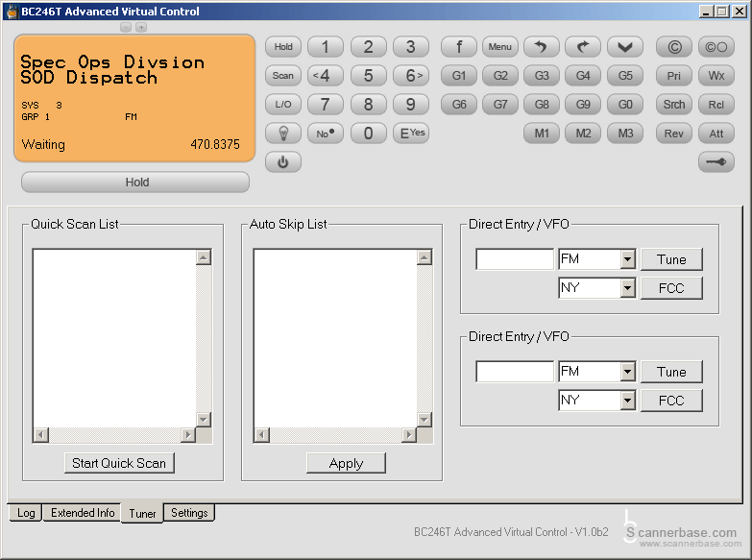Switch to the Settings tab
This screenshot has width=752, height=560.
click(x=189, y=513)
